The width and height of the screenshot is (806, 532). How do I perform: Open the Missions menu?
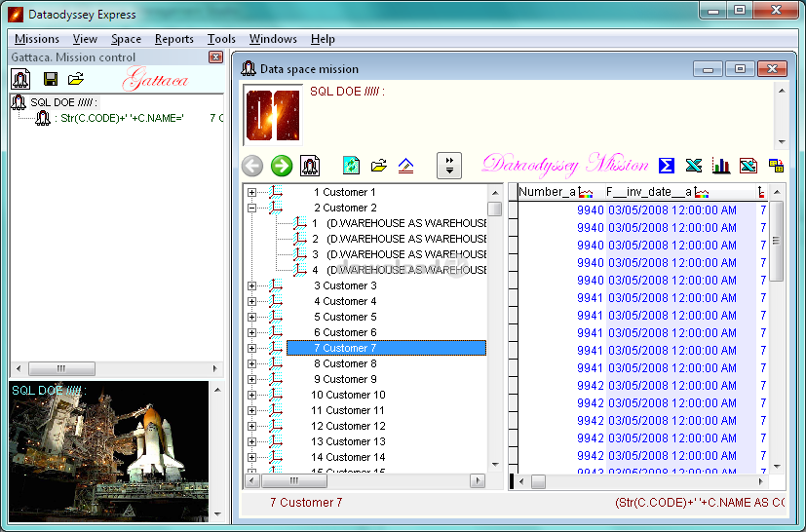37,39
